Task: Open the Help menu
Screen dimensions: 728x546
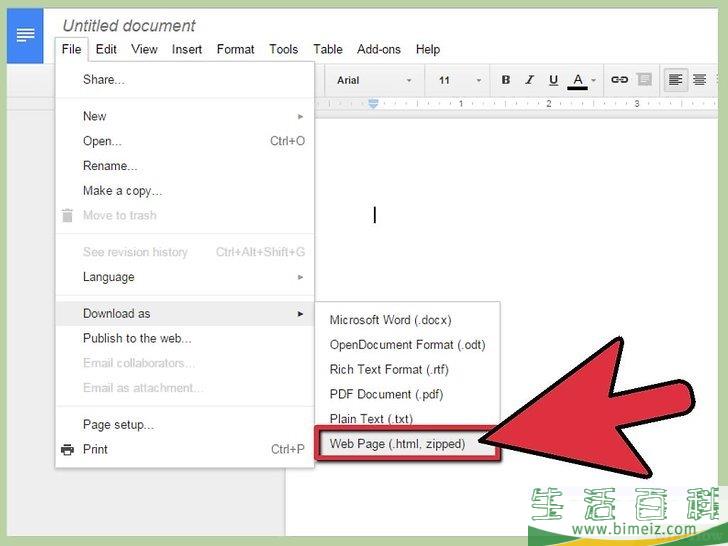Action: (x=428, y=49)
